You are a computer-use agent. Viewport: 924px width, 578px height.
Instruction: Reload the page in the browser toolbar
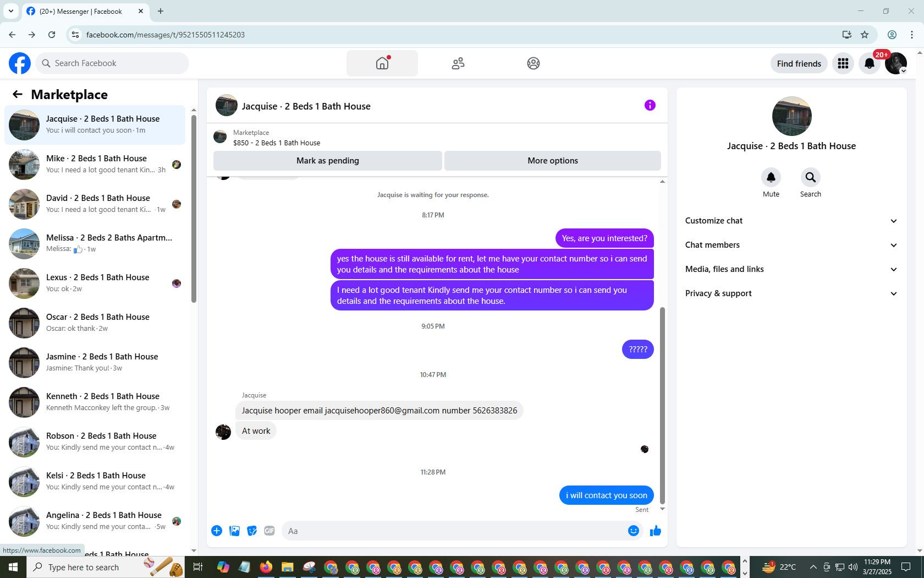(52, 35)
